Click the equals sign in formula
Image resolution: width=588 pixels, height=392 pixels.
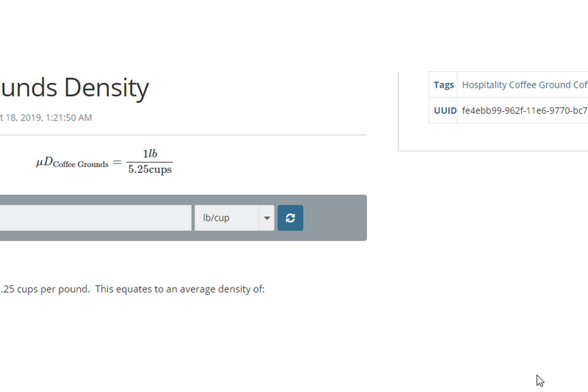click(117, 162)
